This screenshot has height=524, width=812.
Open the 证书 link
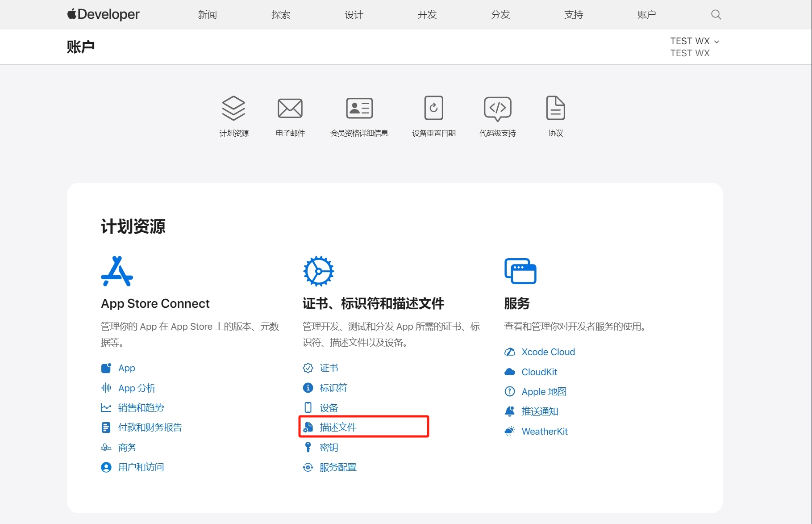[x=329, y=368]
